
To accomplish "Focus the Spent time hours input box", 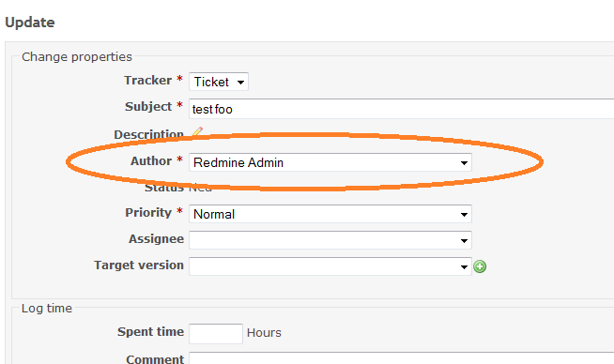I will (216, 333).
